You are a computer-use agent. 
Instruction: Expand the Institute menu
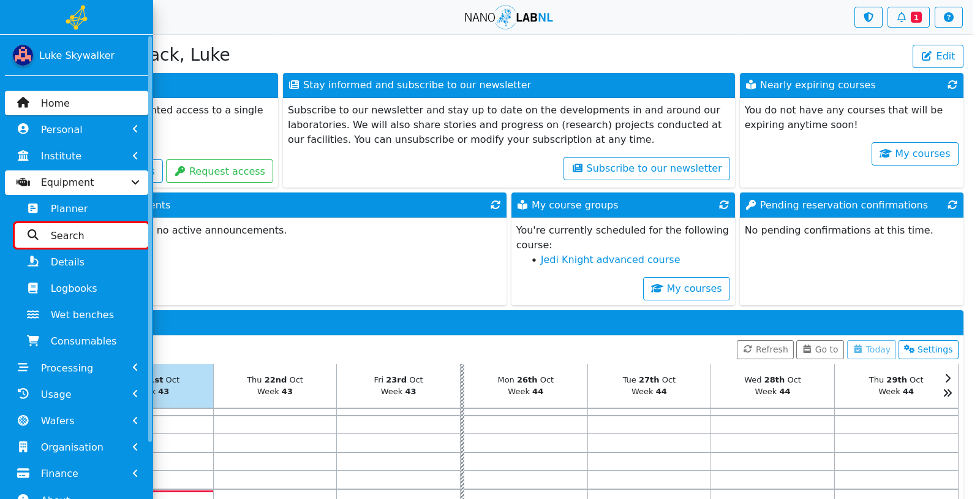click(77, 156)
